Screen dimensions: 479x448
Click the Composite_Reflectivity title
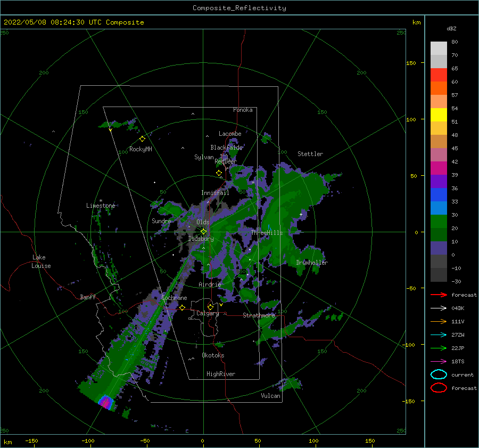coord(240,8)
